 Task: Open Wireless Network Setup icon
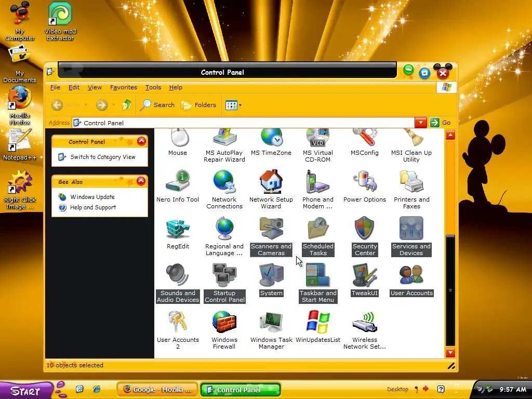tap(364, 330)
